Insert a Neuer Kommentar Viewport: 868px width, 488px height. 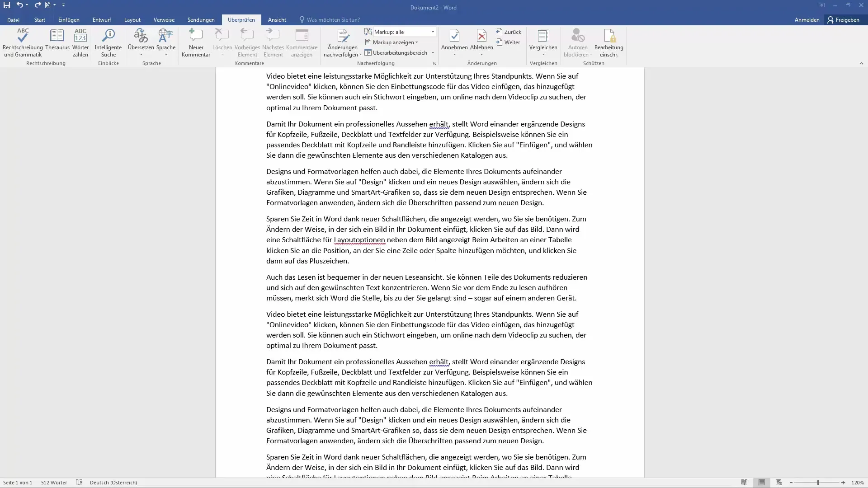pos(196,42)
